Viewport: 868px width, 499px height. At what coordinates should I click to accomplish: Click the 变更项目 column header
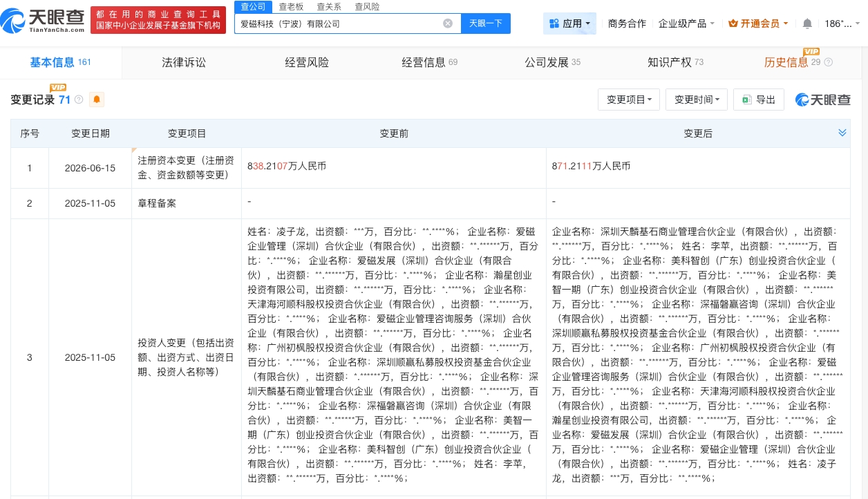tap(187, 133)
